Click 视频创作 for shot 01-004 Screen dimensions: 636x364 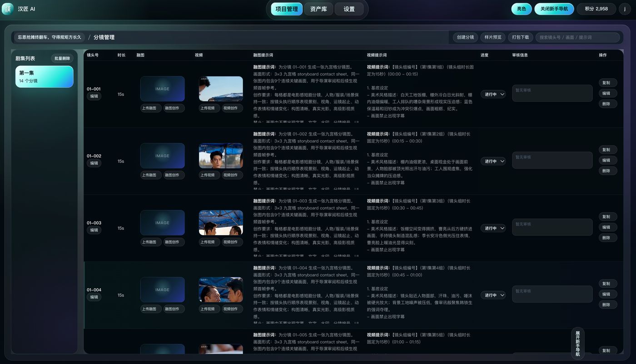coord(232,309)
